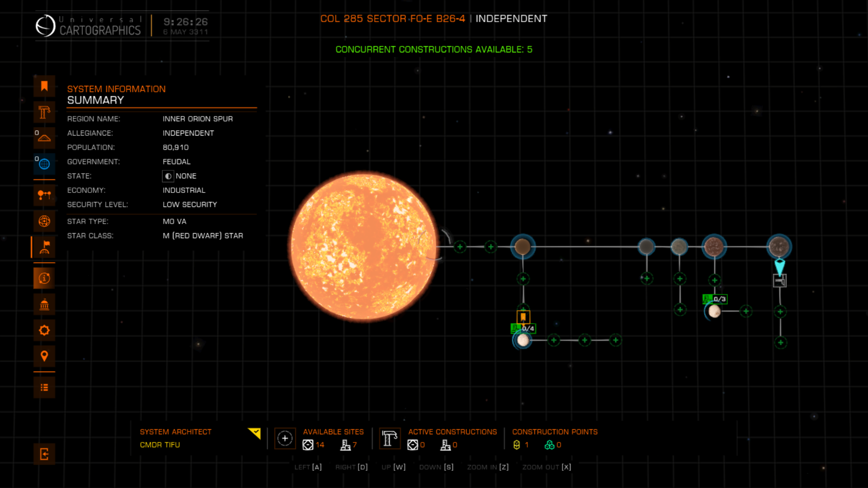The height and width of the screenshot is (488, 868).
Task: Click the ZOOM OUT [X] control hint
Action: (547, 467)
